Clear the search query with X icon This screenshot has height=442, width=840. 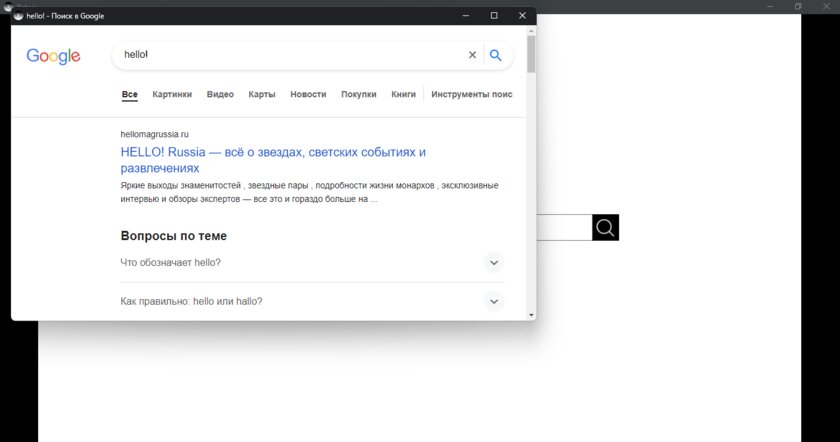tap(472, 55)
